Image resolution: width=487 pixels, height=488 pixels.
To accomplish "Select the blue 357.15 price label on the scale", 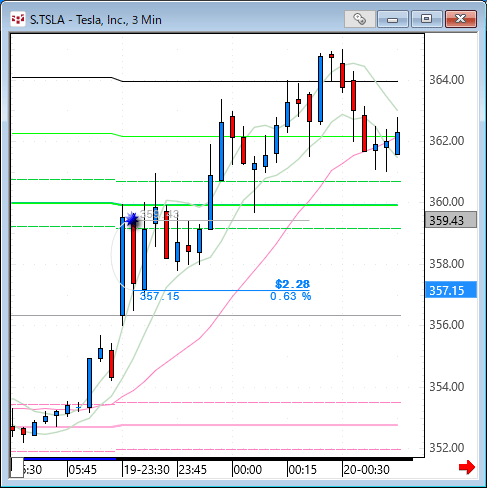I will pyautogui.click(x=451, y=290).
